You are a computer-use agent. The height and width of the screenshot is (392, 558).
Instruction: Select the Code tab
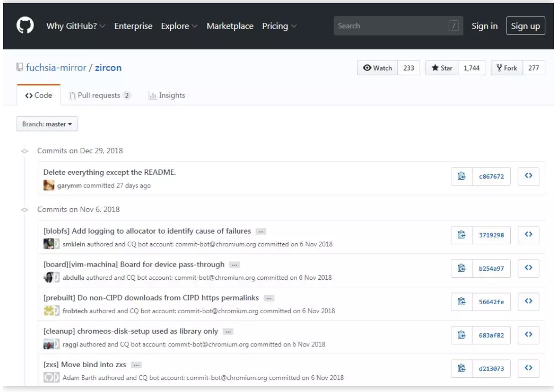[x=39, y=95]
